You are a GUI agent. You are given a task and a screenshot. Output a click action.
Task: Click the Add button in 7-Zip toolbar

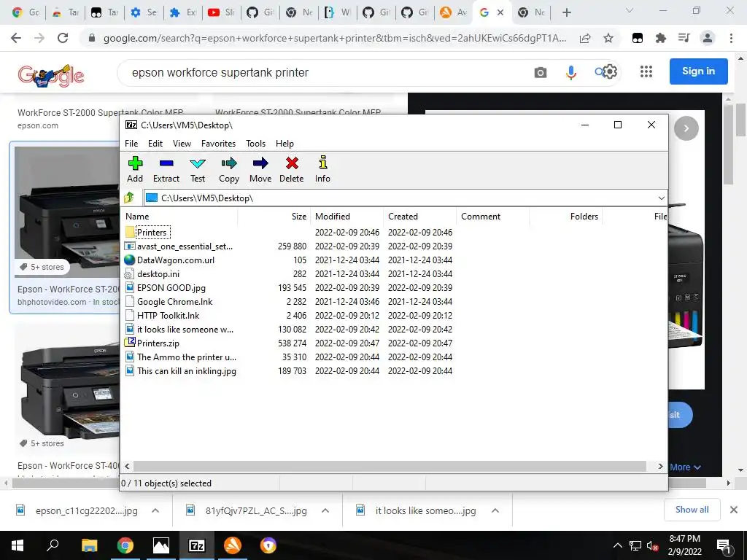click(x=135, y=169)
